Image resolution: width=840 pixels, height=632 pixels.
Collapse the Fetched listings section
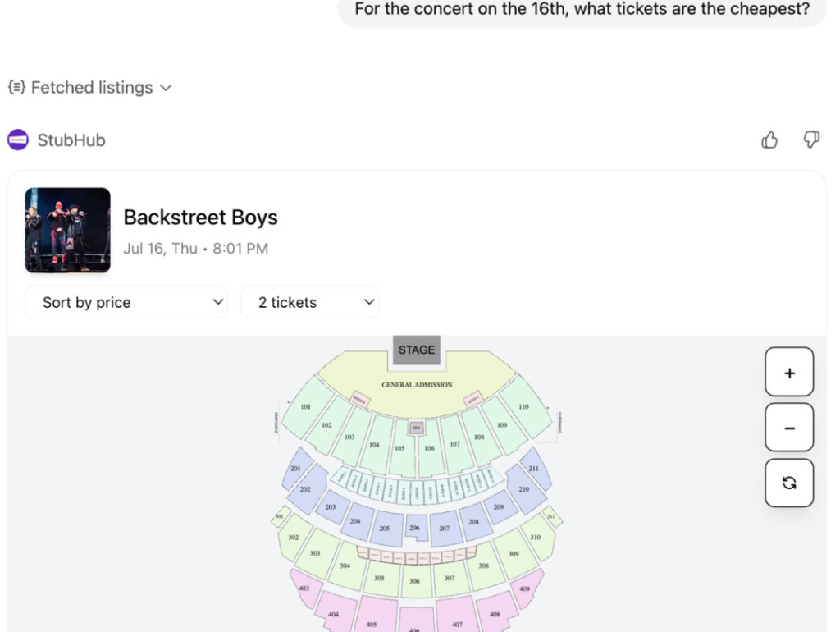(x=167, y=87)
